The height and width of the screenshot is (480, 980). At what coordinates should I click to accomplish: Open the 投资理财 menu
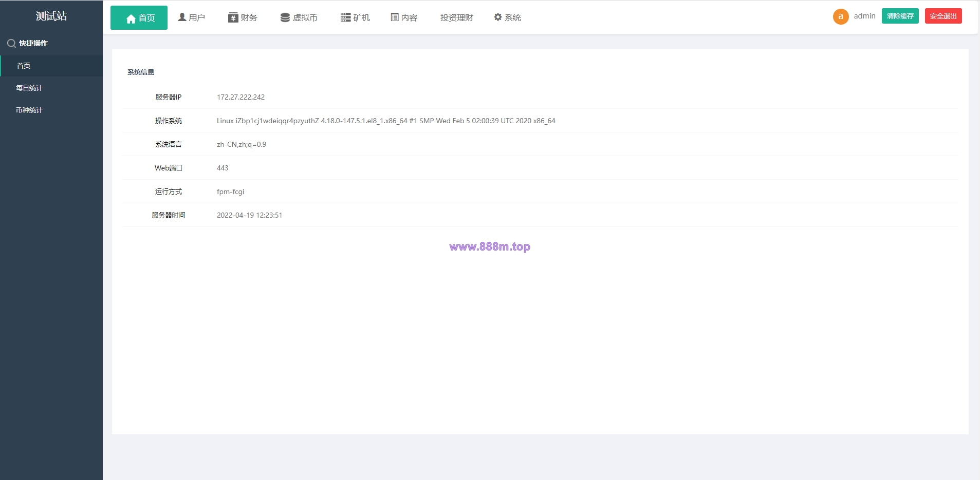[456, 17]
